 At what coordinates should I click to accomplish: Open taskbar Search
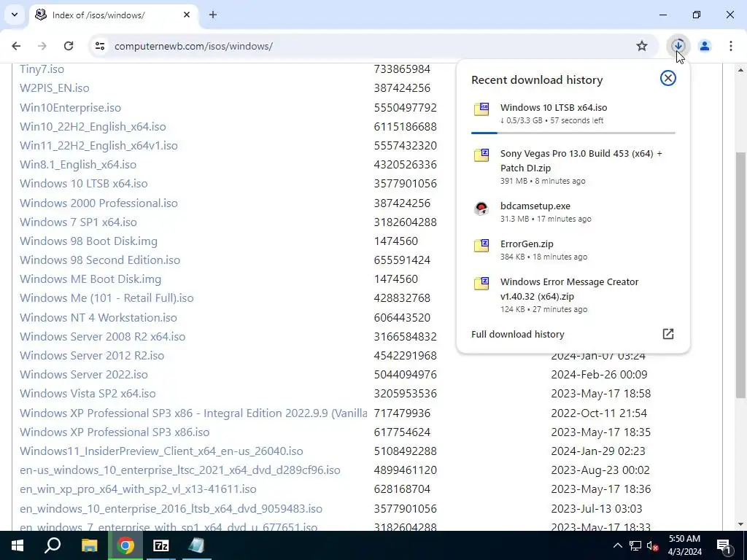pyautogui.click(x=53, y=545)
